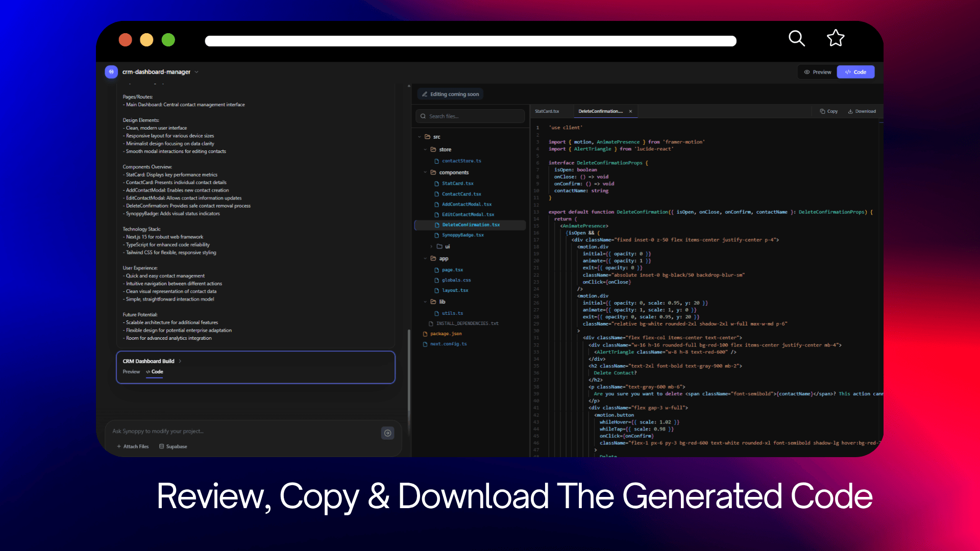This screenshot has height=551, width=980.
Task: Select Preview in CRM Dashboard Build card
Action: pos(131,372)
